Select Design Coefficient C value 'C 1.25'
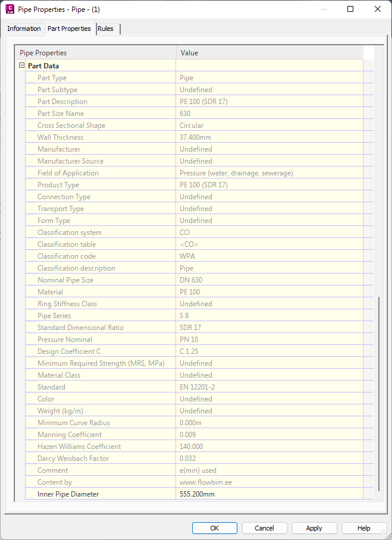392x540 pixels. (189, 351)
